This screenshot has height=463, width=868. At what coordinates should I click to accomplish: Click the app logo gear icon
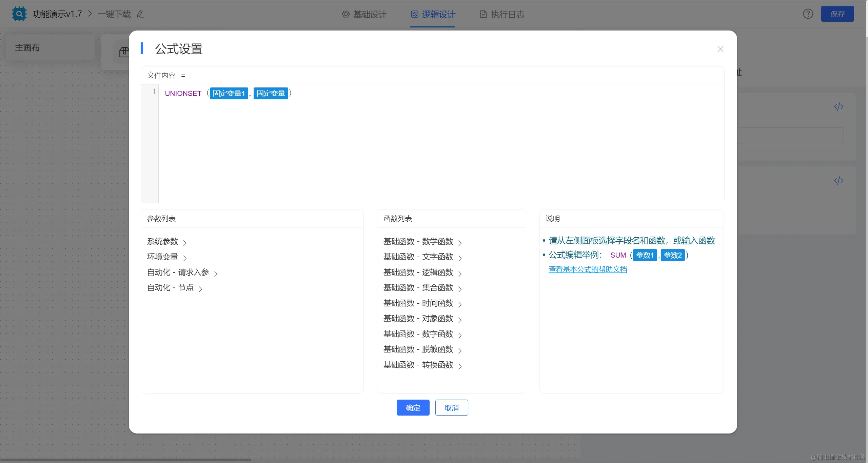click(19, 14)
